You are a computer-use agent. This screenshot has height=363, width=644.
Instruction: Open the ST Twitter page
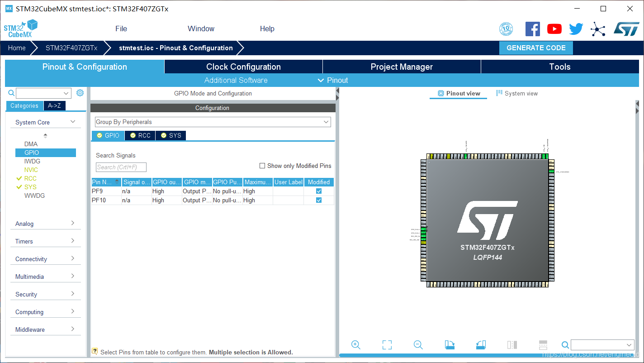(576, 29)
